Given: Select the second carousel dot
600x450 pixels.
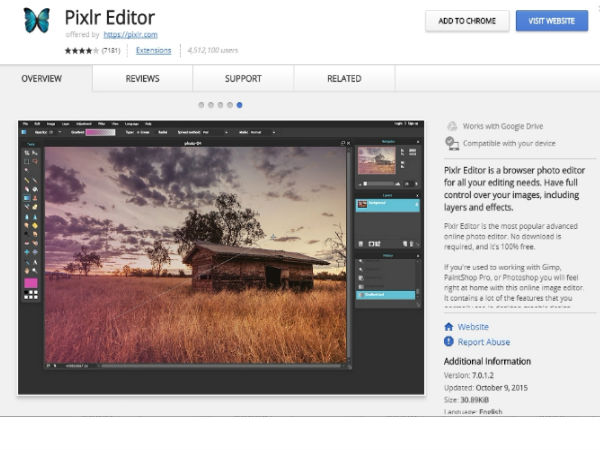Looking at the screenshot, I should (211, 105).
